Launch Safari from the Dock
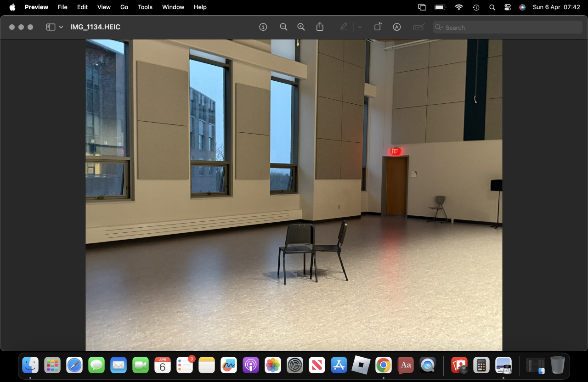Screen dimensions: 588x382 (x=74, y=365)
